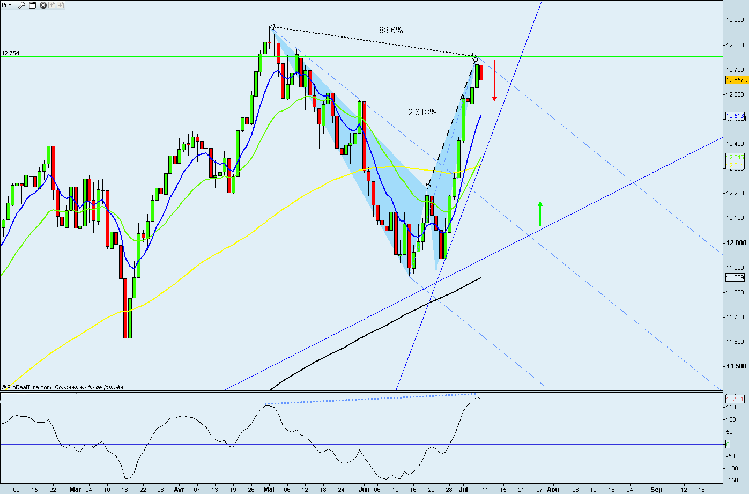This screenshot has width=749, height=494.
Task: Select the orange current price label on axis
Action: pos(736,80)
